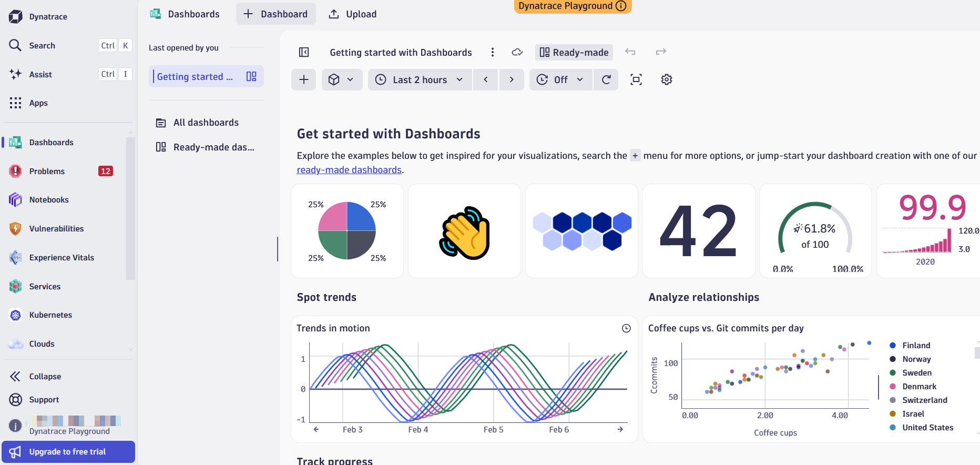Toggle Finland series in legend
Image resolution: width=980 pixels, height=465 pixels.
(x=910, y=346)
